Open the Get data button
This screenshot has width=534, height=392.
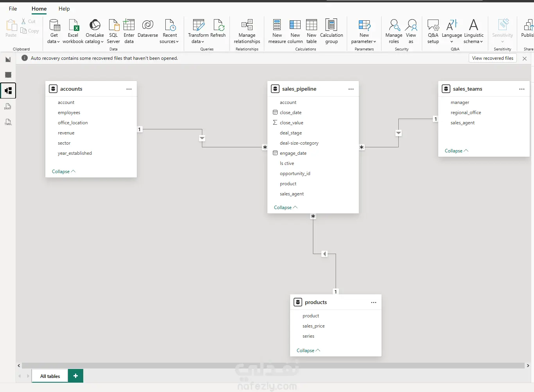click(54, 31)
